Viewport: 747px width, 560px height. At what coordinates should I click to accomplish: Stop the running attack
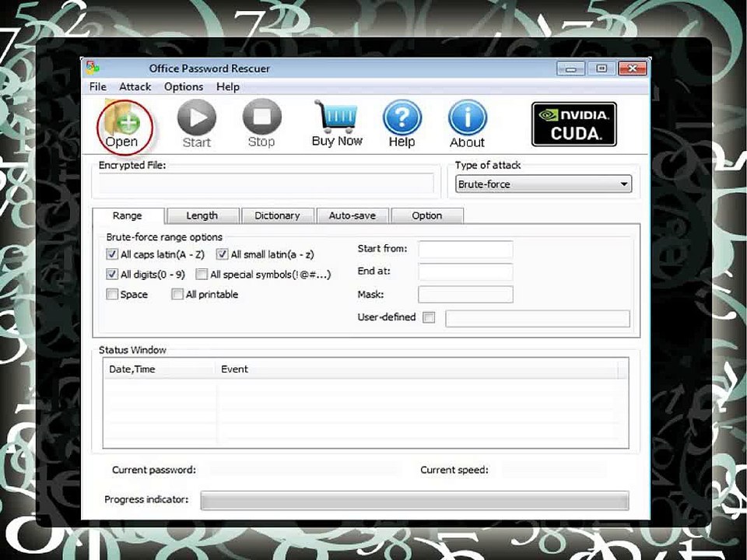(261, 124)
